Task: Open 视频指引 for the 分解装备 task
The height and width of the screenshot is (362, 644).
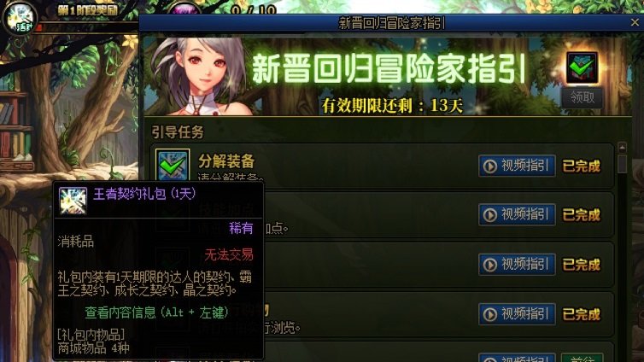Action: 517,166
